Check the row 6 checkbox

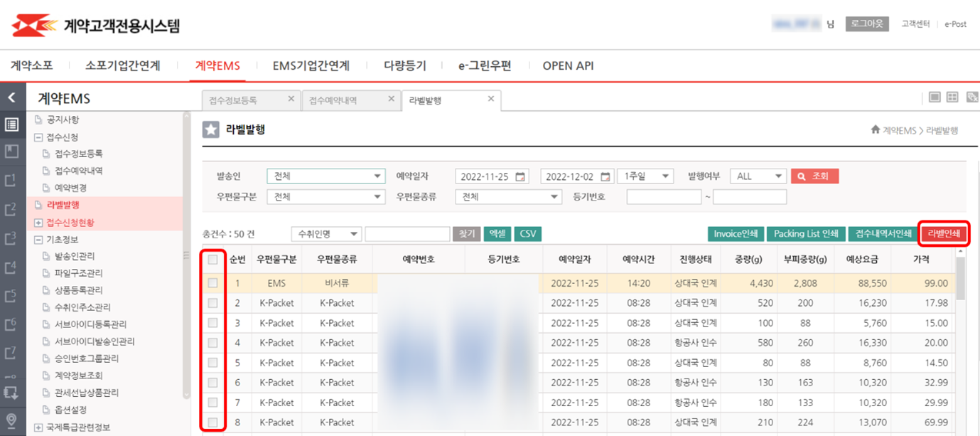point(212,383)
